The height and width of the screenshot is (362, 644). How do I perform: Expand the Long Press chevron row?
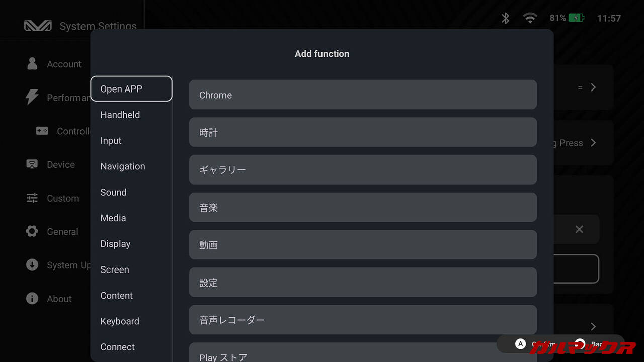(593, 143)
